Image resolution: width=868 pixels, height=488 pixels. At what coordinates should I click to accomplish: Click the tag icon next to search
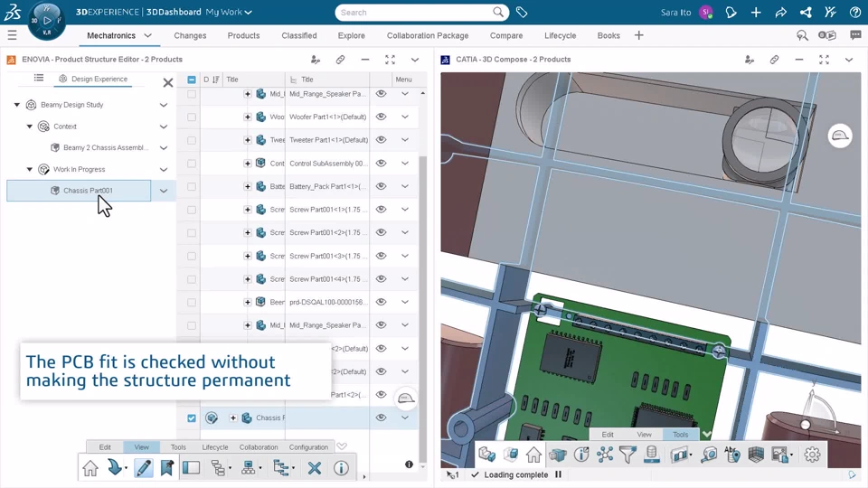pyautogui.click(x=522, y=12)
